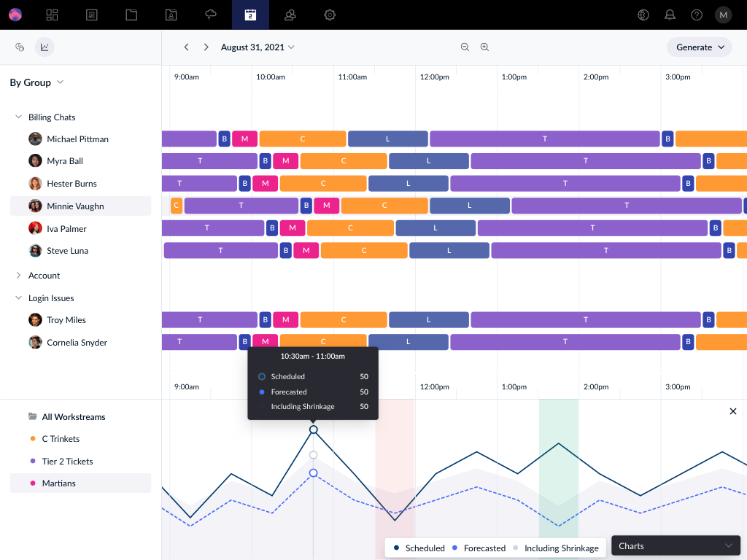Click Steve Luna's avatar photo
The image size is (747, 560).
pos(35,251)
